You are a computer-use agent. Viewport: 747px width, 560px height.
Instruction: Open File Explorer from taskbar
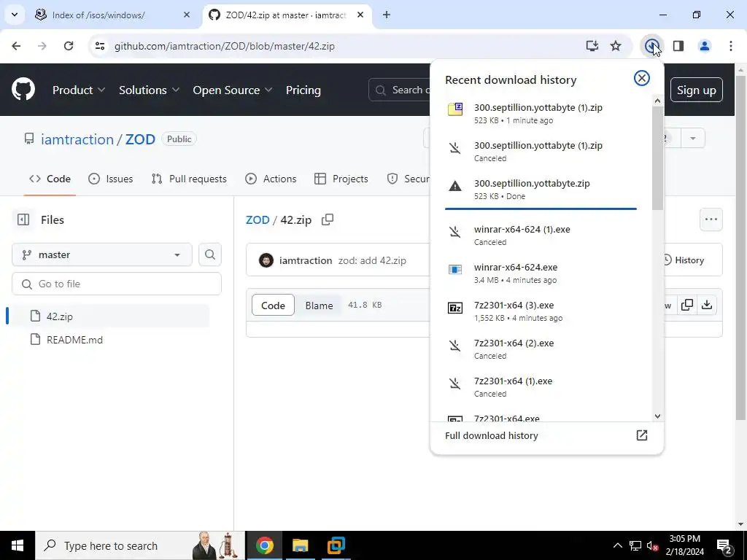click(x=300, y=545)
